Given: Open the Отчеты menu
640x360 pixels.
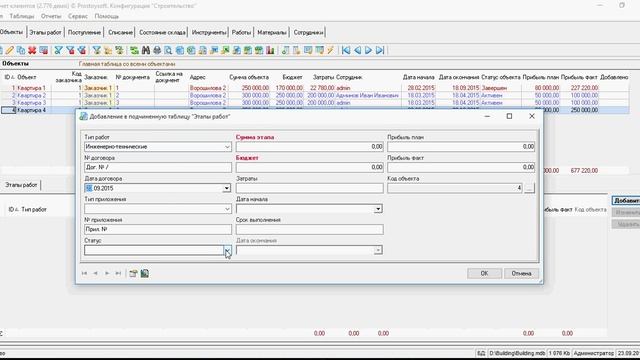Looking at the screenshot, I should [51, 16].
